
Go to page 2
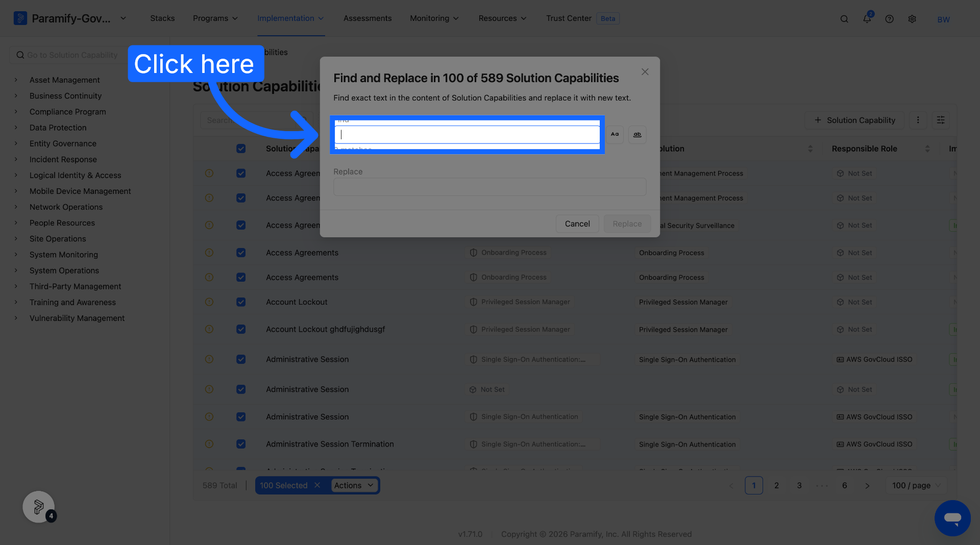pos(776,485)
